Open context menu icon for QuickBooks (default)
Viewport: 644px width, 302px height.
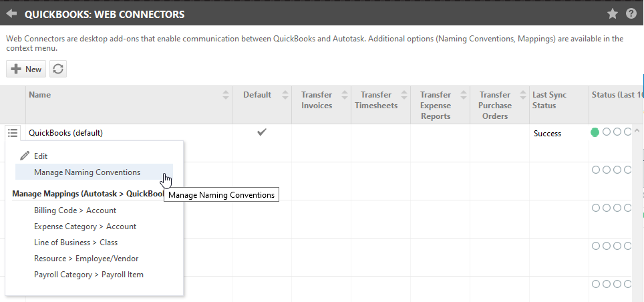tap(13, 133)
